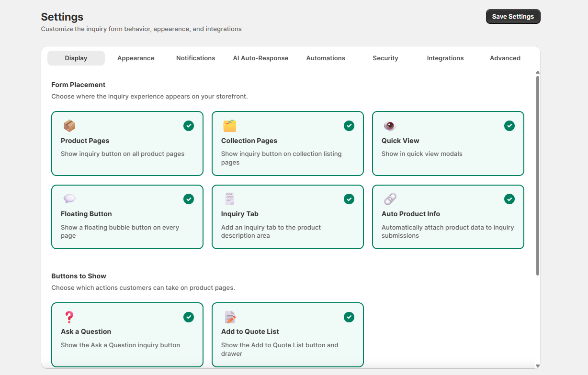Click the folder icon on Collection Pages card
588x375 pixels.
pos(230,126)
